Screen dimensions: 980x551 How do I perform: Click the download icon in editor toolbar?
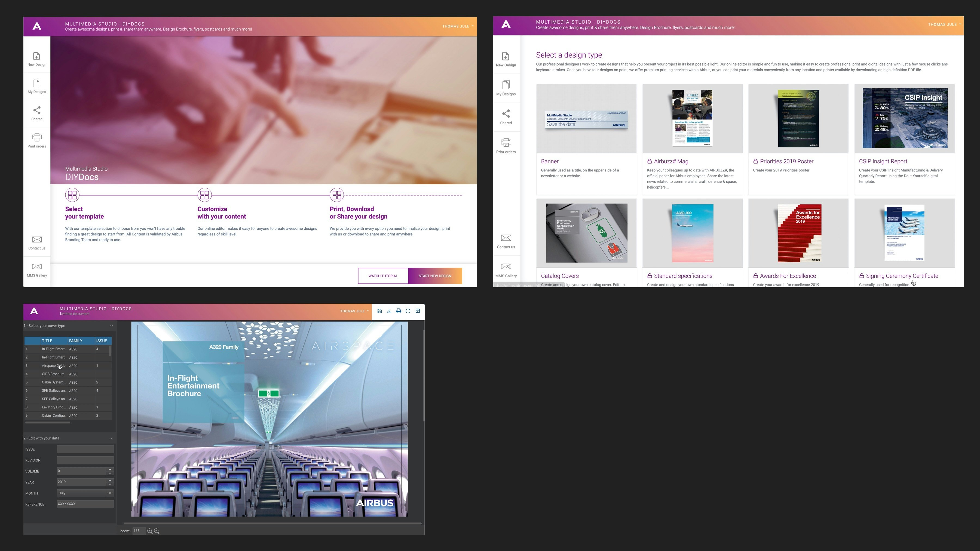[x=389, y=311]
